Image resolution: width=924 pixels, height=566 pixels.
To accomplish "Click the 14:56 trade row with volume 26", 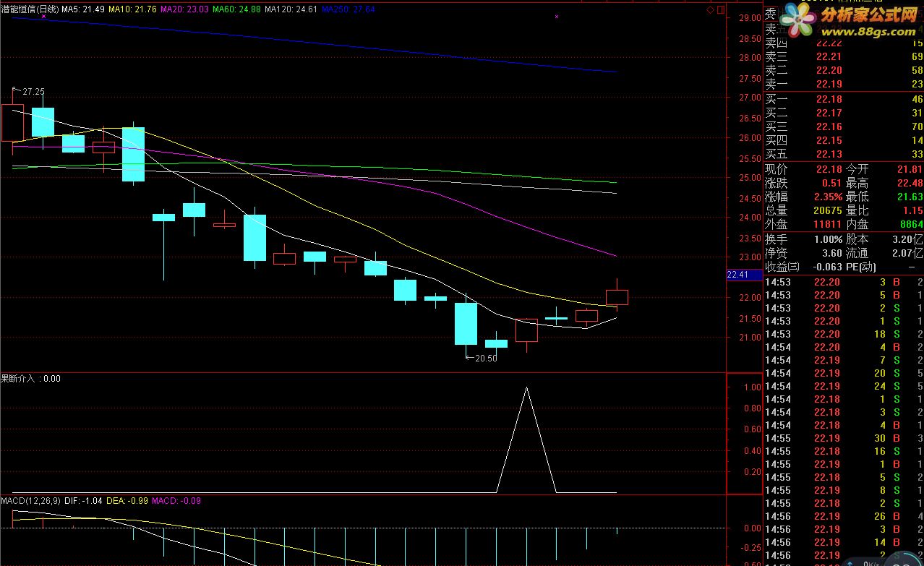I will point(844,516).
